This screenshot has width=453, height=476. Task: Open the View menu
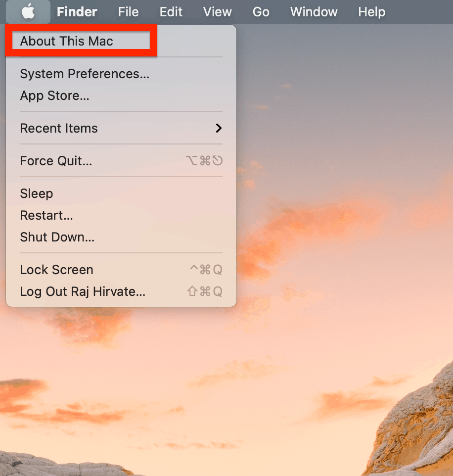[x=217, y=12]
